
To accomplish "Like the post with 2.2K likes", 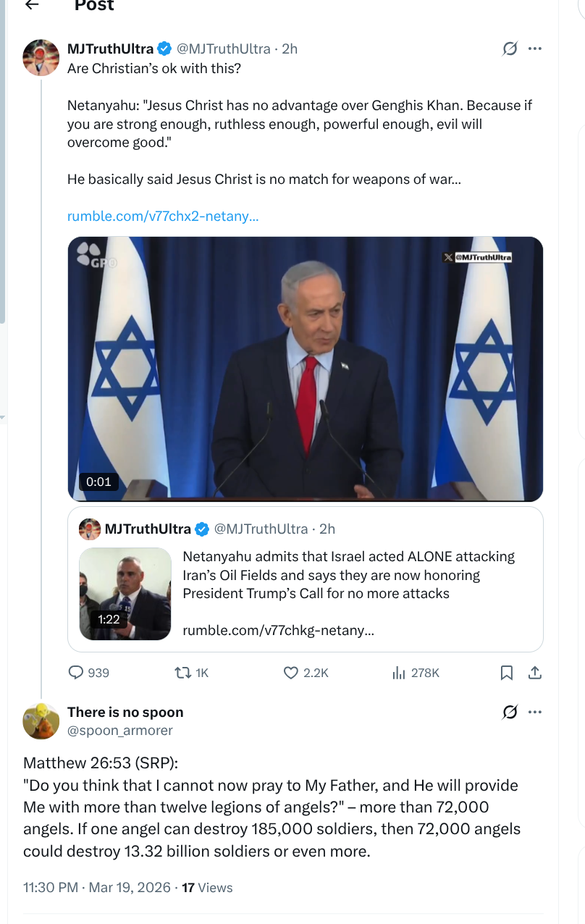I will click(x=290, y=673).
